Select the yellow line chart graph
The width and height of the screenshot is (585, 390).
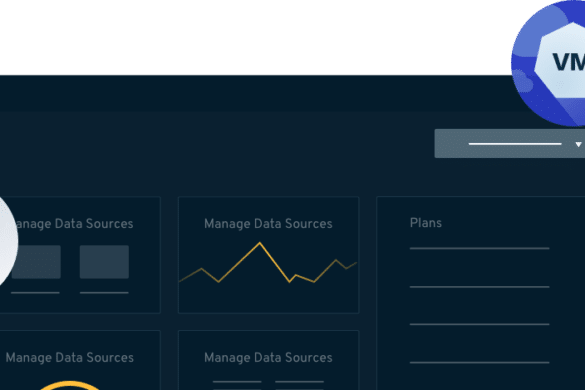click(268, 263)
